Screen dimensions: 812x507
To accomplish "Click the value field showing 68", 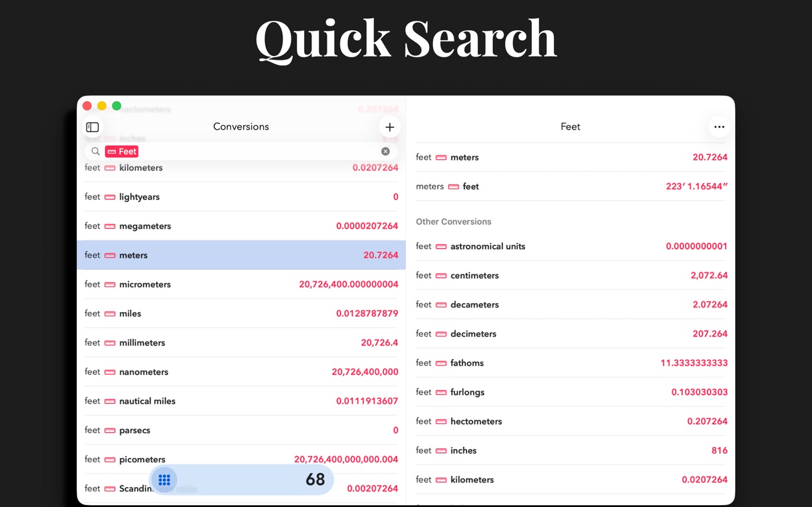I will (x=315, y=480).
